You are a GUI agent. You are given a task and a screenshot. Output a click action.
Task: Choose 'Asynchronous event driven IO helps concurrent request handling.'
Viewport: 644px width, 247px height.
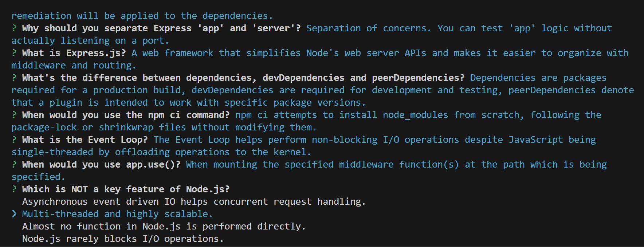tap(194, 202)
